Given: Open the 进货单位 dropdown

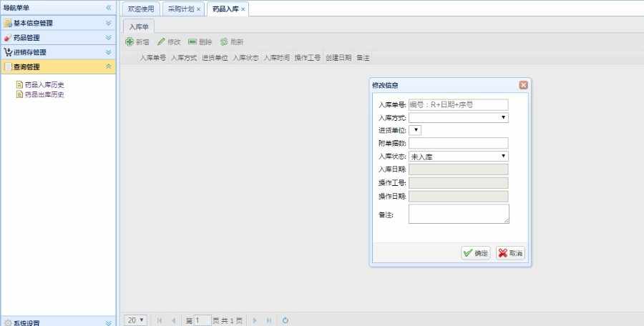Looking at the screenshot, I should pos(415,130).
